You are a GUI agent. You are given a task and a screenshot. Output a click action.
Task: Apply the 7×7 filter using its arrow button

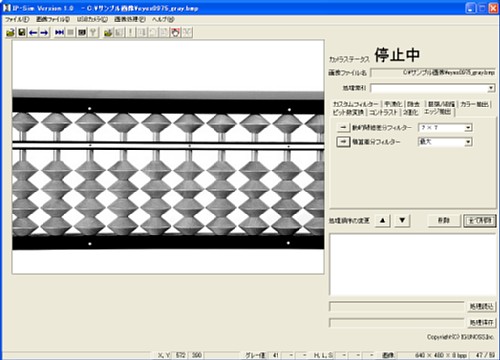click(x=343, y=127)
